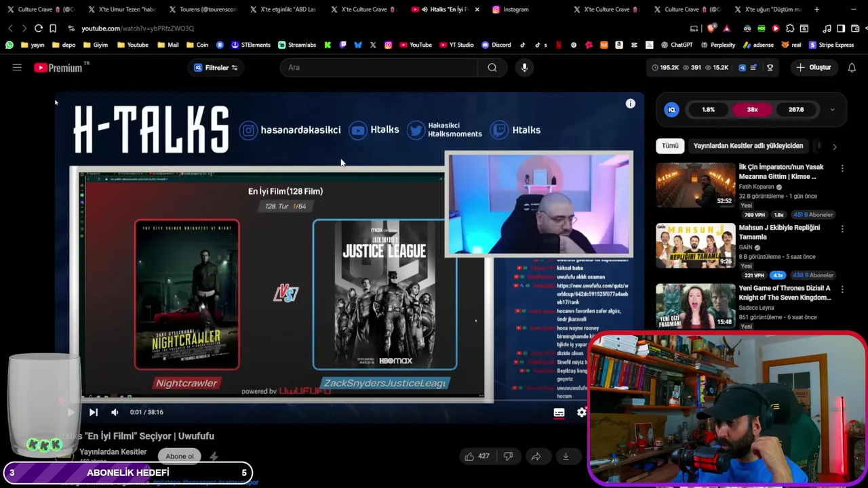Open options menu for Game of Thrones video

pos(842,289)
